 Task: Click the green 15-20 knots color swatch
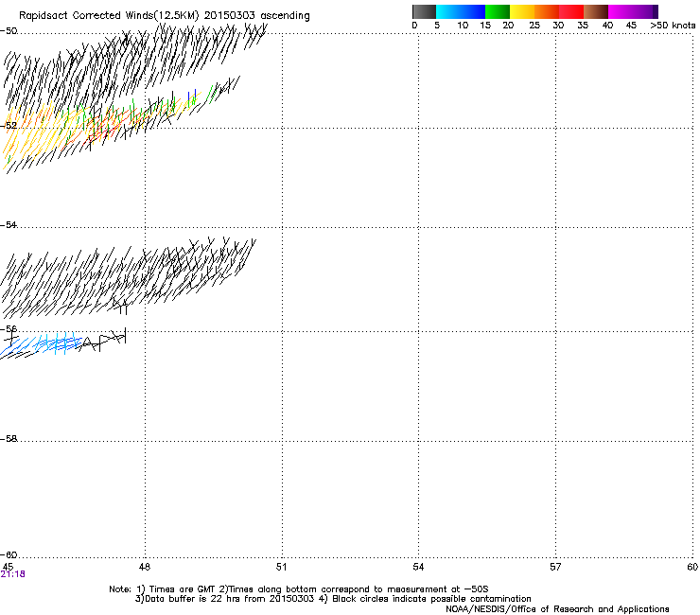pyautogui.click(x=498, y=11)
